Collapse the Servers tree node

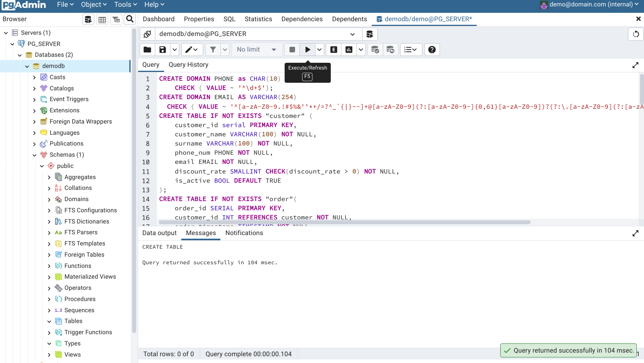[x=6, y=33]
